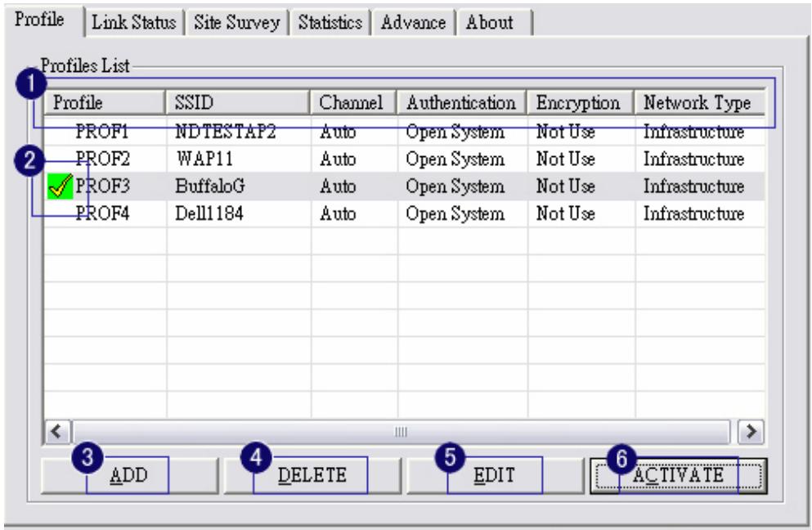The width and height of the screenshot is (812, 530).
Task: Sort by the SSID column header
Action: coord(238,102)
